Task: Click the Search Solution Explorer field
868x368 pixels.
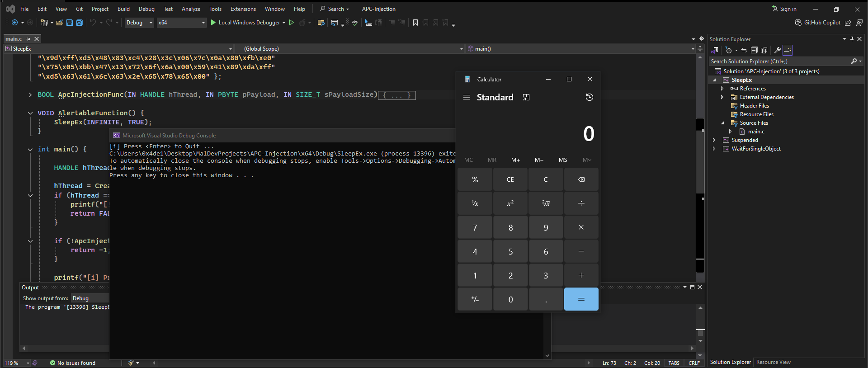Action: (x=780, y=61)
